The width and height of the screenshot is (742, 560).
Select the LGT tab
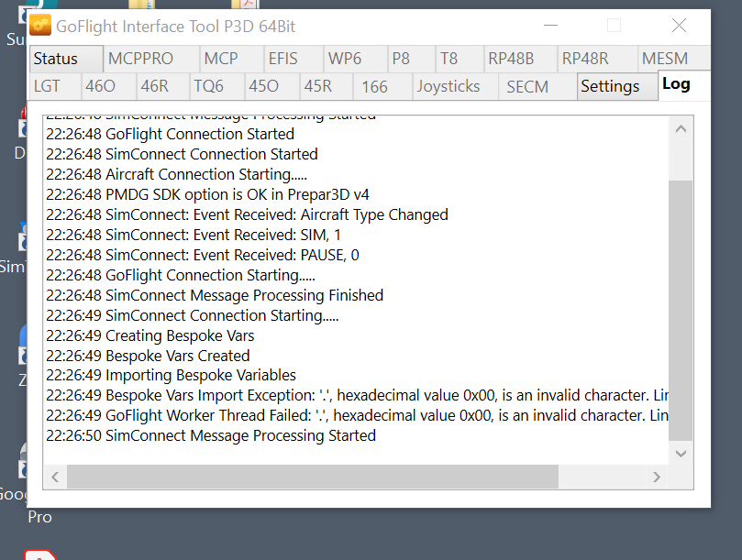[x=48, y=86]
